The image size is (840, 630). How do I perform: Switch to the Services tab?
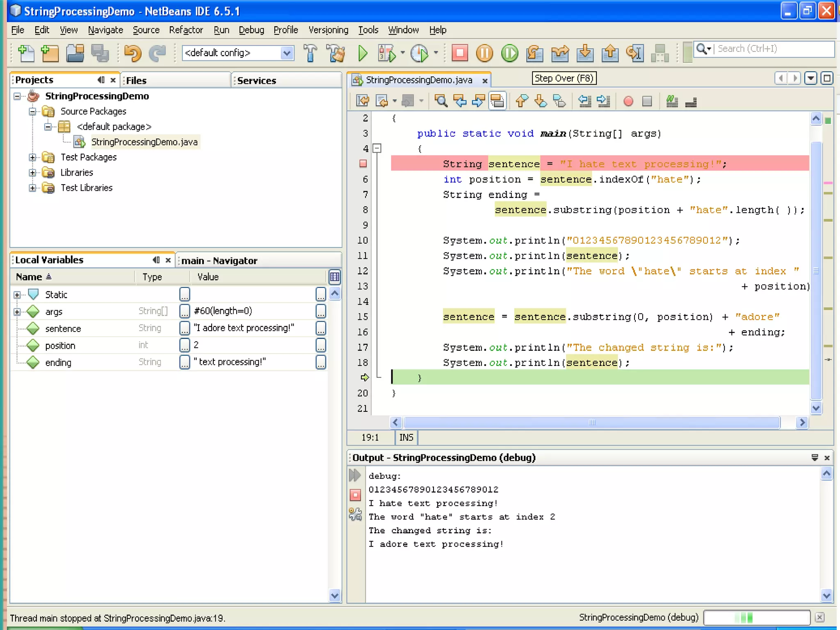coord(257,80)
